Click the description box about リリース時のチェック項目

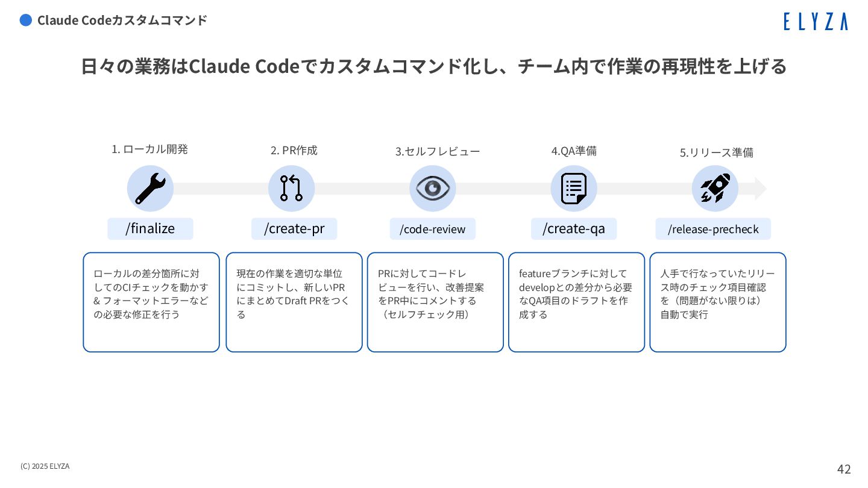pyautogui.click(x=718, y=302)
